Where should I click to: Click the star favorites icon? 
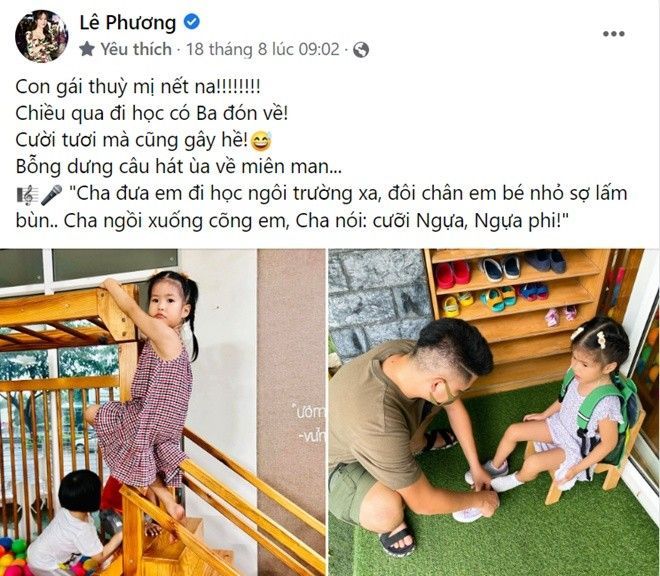tap(87, 49)
